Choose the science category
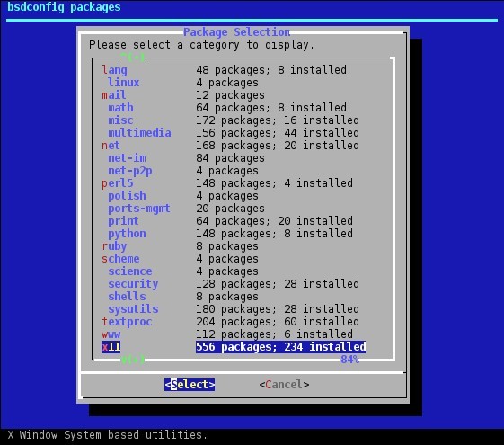This screenshot has height=445, width=504. 130,271
